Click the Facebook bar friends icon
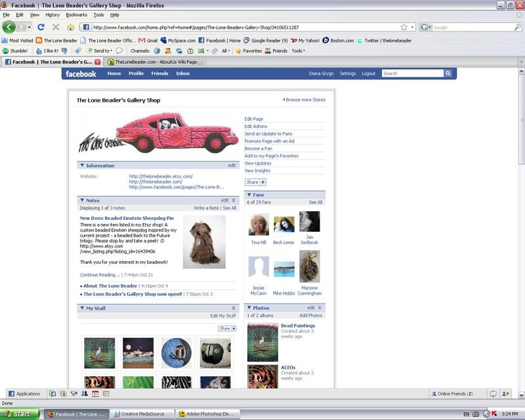Viewport: 525px width, 420px height. (85, 394)
